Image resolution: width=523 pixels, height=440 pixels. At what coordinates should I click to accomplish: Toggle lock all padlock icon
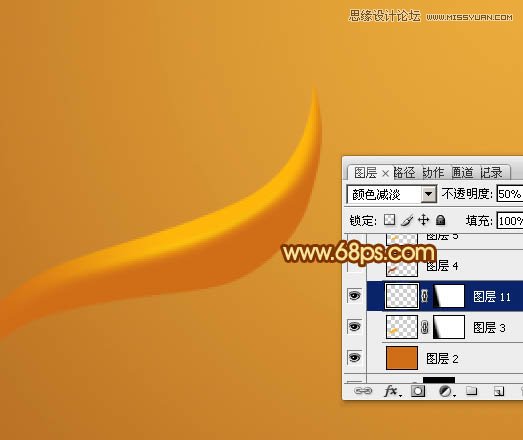click(441, 220)
